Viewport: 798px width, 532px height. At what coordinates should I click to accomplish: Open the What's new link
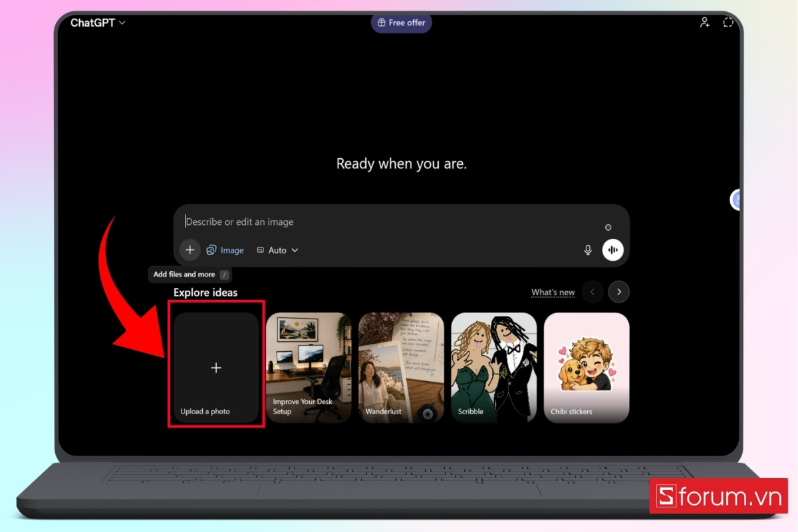click(553, 293)
